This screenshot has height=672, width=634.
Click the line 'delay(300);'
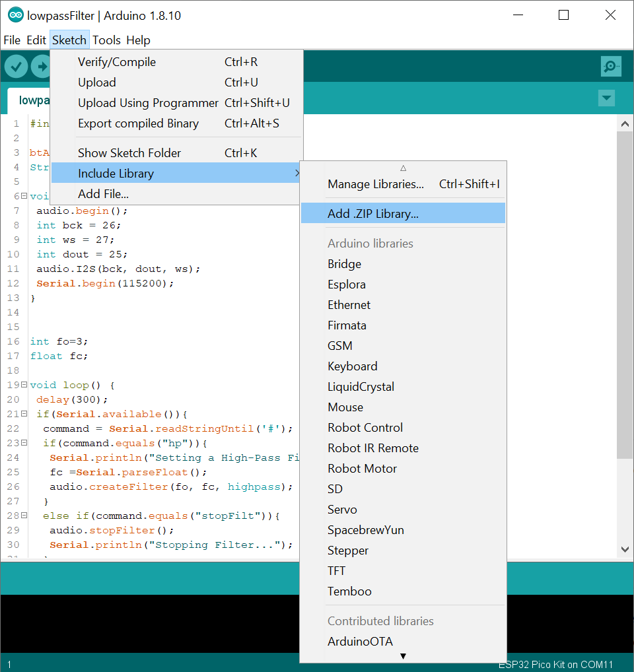click(72, 400)
